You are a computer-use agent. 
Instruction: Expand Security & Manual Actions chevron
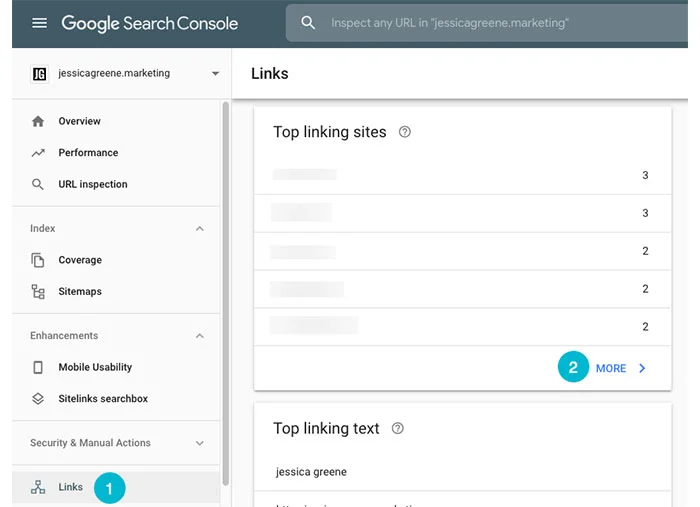point(200,443)
